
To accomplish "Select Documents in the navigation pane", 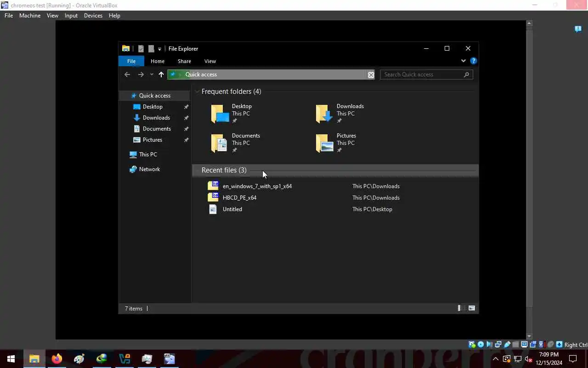I will coord(157,129).
